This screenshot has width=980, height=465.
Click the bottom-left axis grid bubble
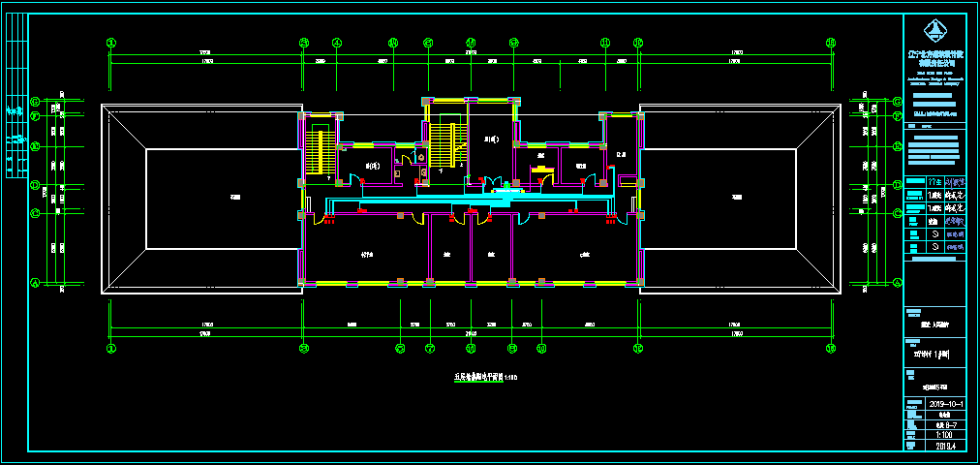pyautogui.click(x=110, y=347)
